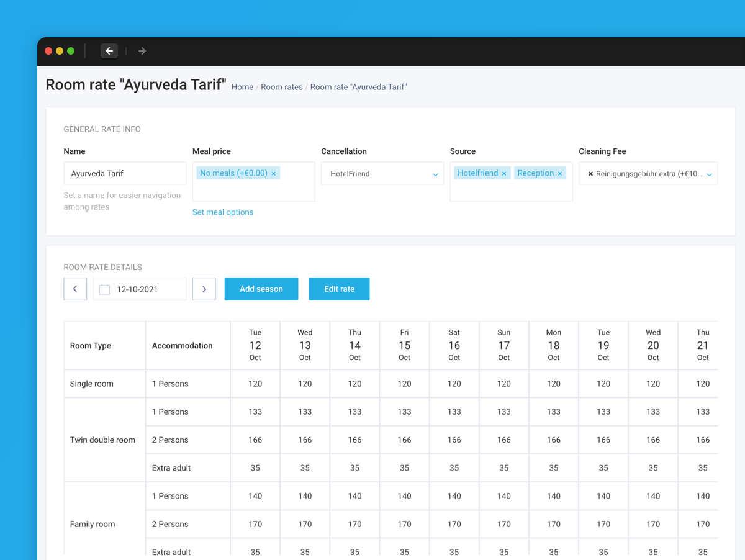
Task: Remove the 'No meals' meal price tag
Action: point(274,174)
